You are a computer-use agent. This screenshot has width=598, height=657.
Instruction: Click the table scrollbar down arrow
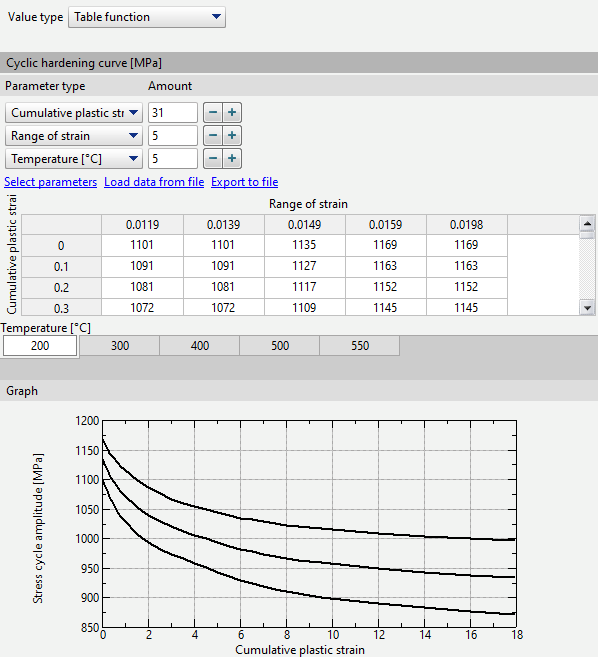(x=587, y=308)
